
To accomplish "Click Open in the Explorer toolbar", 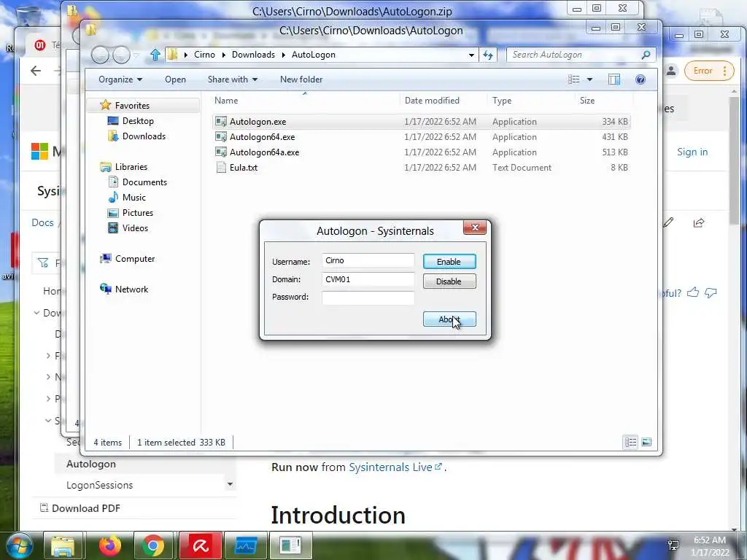I will 175,79.
